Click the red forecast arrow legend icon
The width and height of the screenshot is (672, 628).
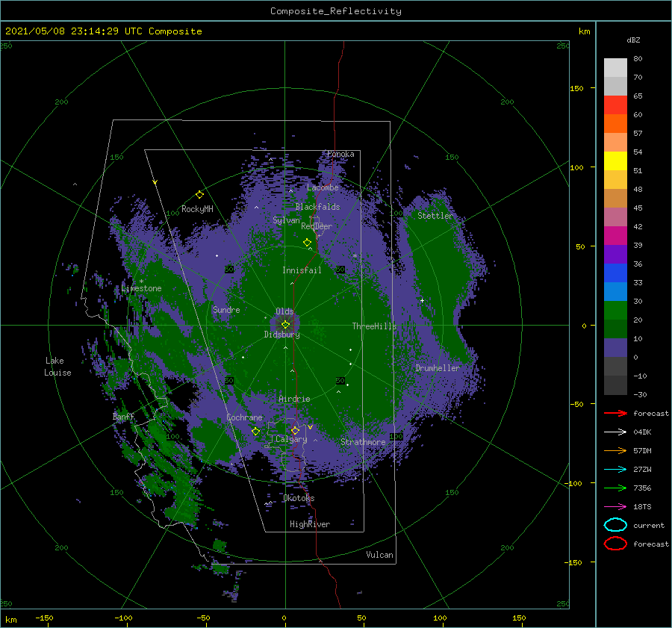(x=615, y=413)
